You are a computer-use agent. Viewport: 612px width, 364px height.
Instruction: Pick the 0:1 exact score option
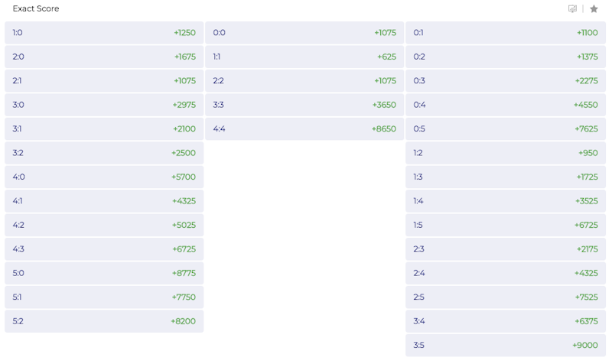click(506, 33)
